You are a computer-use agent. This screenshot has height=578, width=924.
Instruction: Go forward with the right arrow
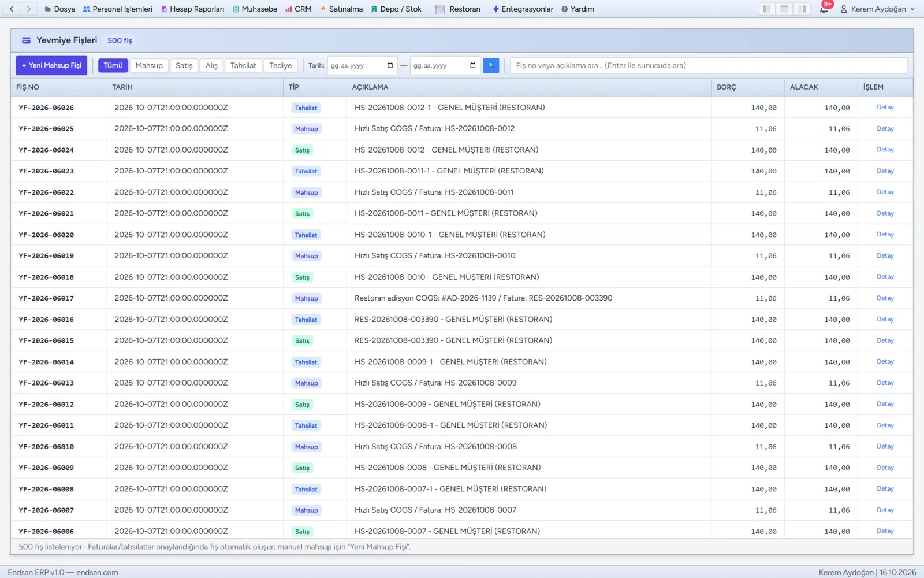point(29,9)
